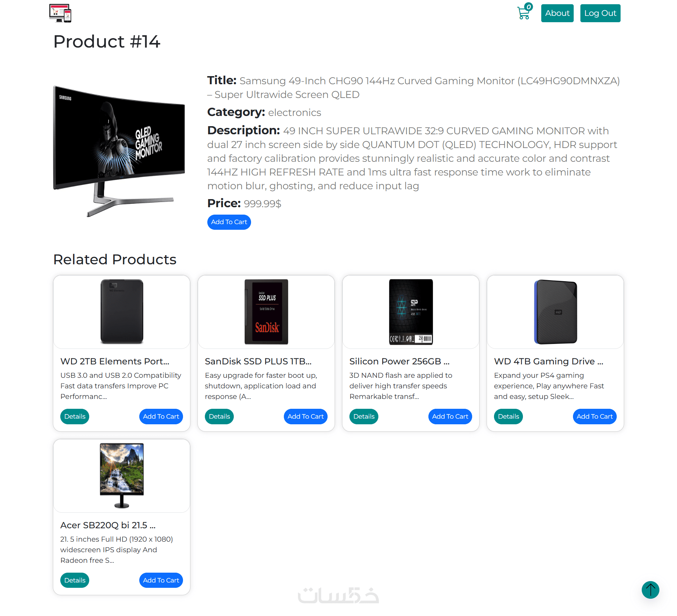The height and width of the screenshot is (616, 677).
Task: Click the store logo icon
Action: pyautogui.click(x=60, y=13)
